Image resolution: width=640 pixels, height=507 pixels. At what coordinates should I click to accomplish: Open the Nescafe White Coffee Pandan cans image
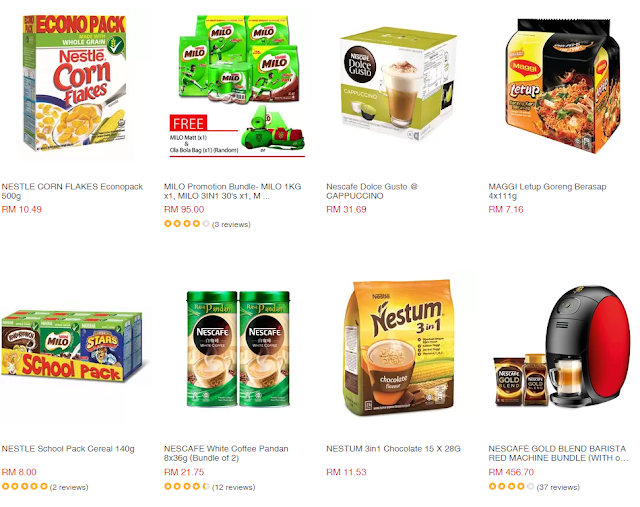(238, 349)
